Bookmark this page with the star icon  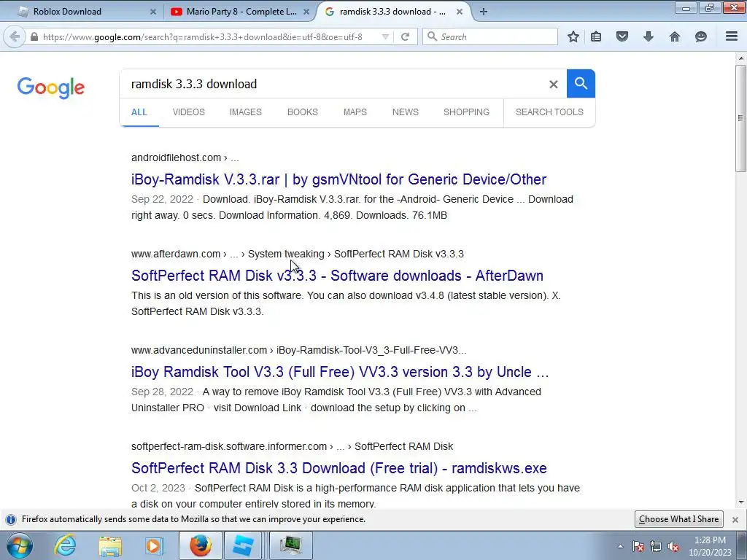coord(573,36)
